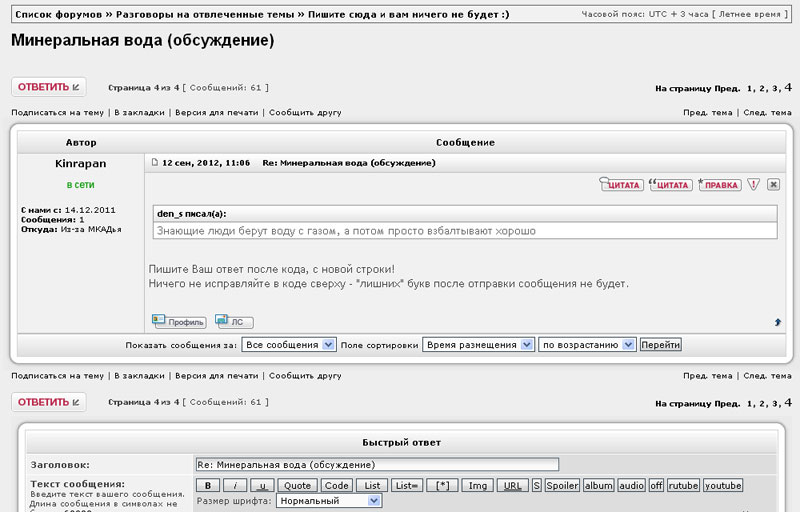
Task: Click the Заголовок subject input field
Action: (376, 464)
